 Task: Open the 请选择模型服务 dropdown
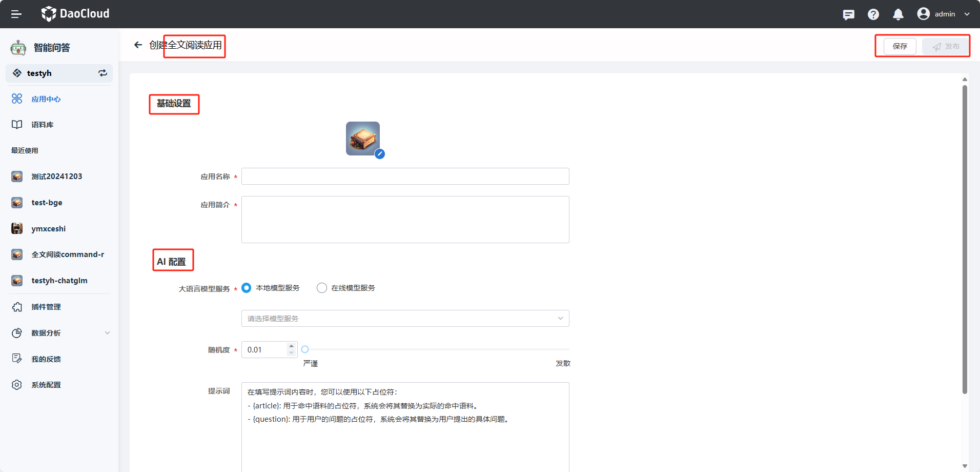tap(404, 318)
